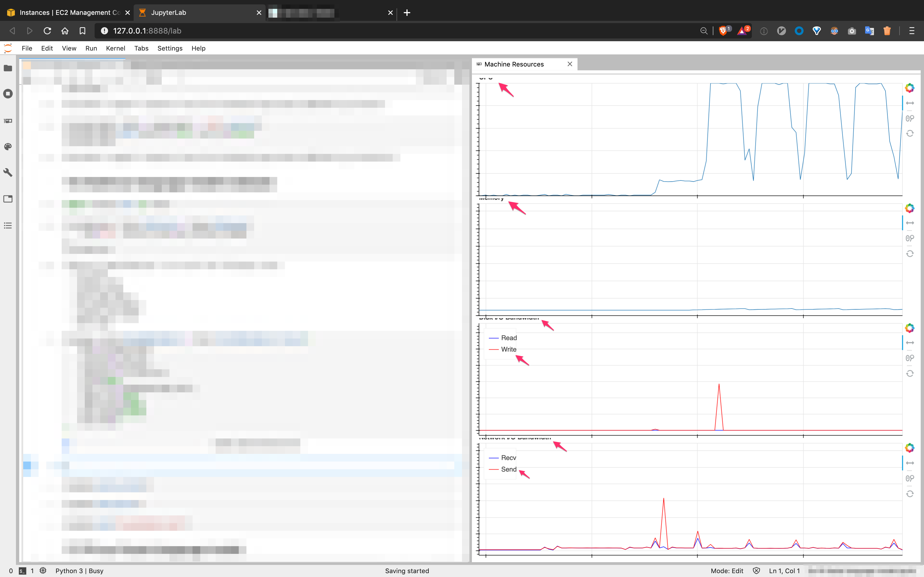Toggle wheel zoom on Disk I/O chart
The height and width of the screenshot is (577, 924).
(910, 358)
